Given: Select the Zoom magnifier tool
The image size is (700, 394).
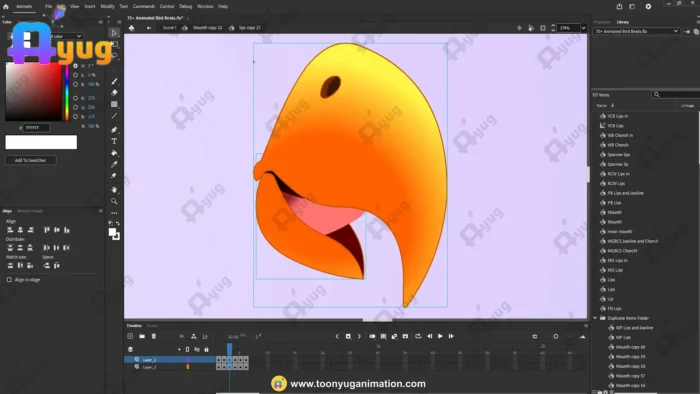Looking at the screenshot, I should click(114, 201).
